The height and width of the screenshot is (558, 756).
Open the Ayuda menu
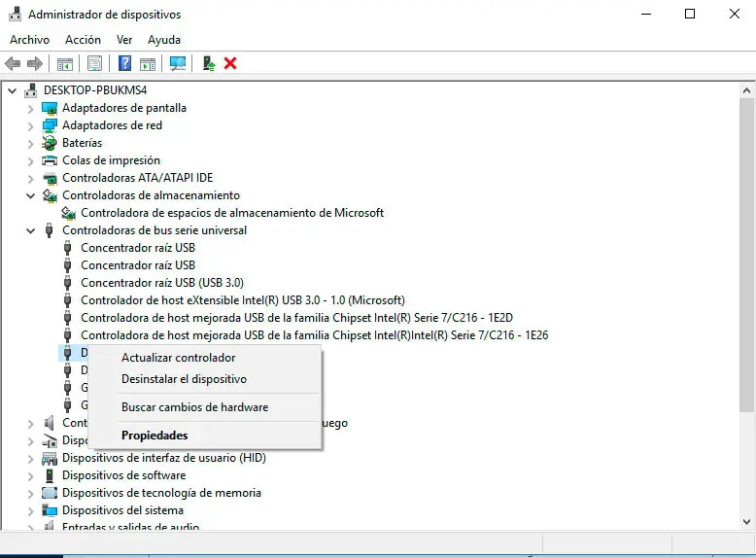coord(164,40)
